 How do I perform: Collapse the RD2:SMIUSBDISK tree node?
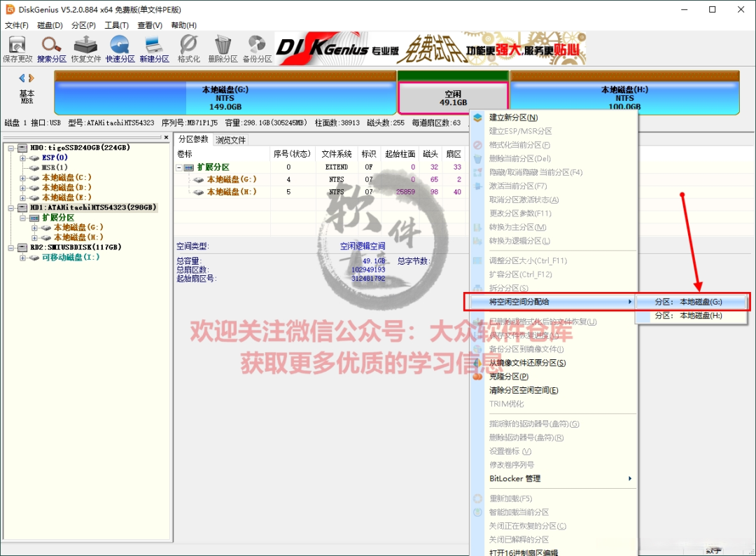click(11, 248)
